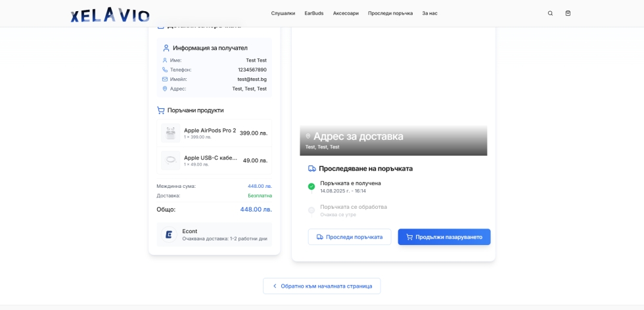Click the phone number 1234567890
Image resolution: width=644 pixels, height=310 pixels.
(252, 70)
